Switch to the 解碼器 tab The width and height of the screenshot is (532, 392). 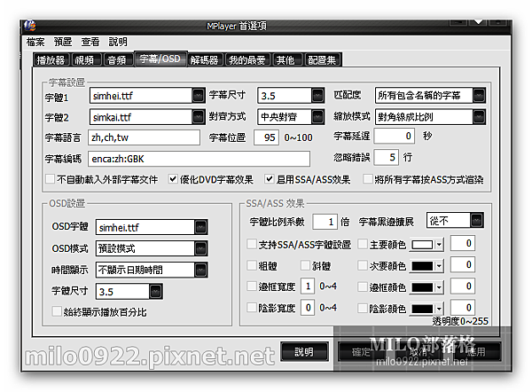(x=205, y=60)
